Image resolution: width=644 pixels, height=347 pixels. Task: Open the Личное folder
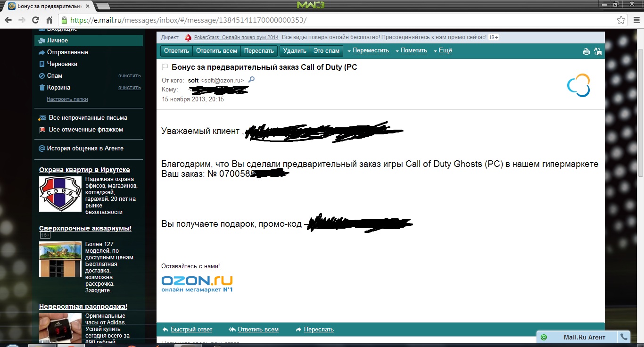click(x=89, y=41)
